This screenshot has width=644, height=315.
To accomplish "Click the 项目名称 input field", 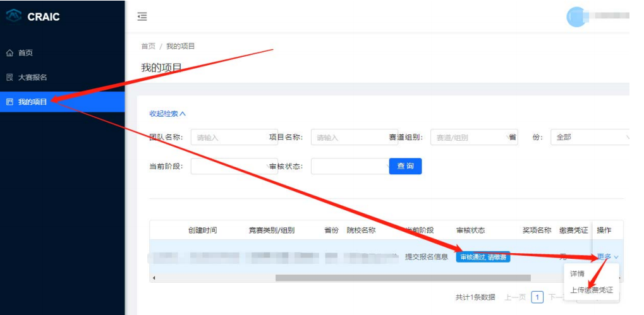I will tap(353, 137).
